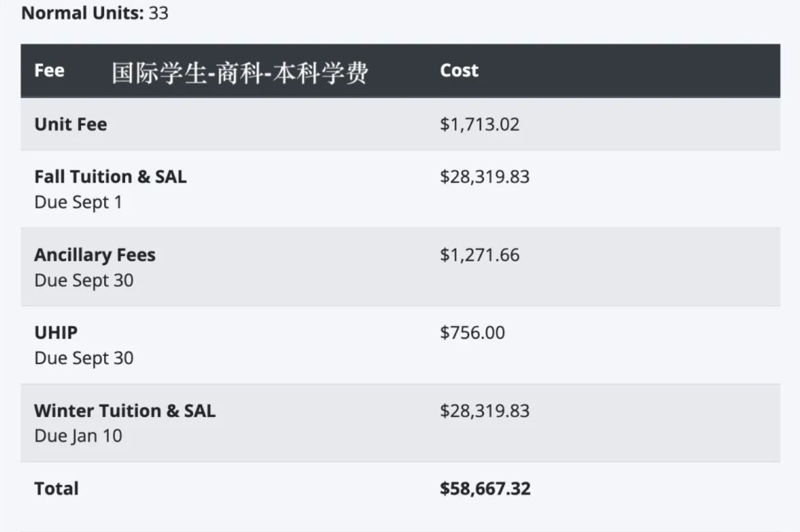
Task: Click the Due Sept 1 date text
Action: [x=78, y=202]
